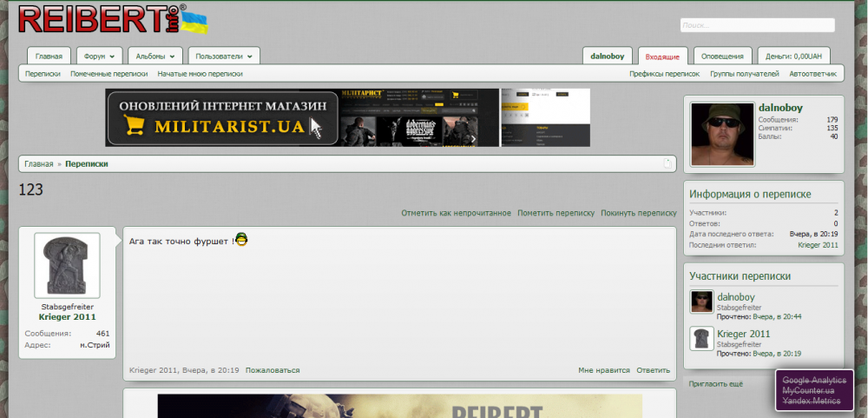This screenshot has width=868, height=418.
Task: Open Автоответчик link
Action: tap(813, 74)
